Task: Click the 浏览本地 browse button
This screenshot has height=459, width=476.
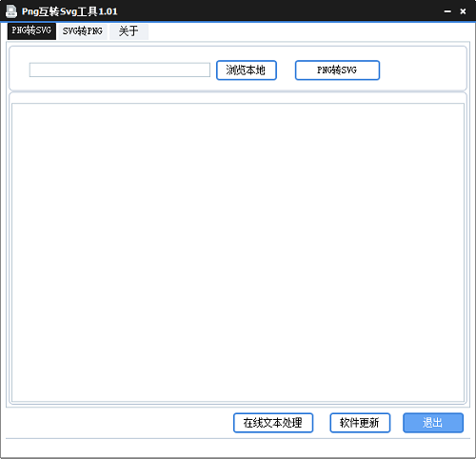Action: [x=247, y=70]
